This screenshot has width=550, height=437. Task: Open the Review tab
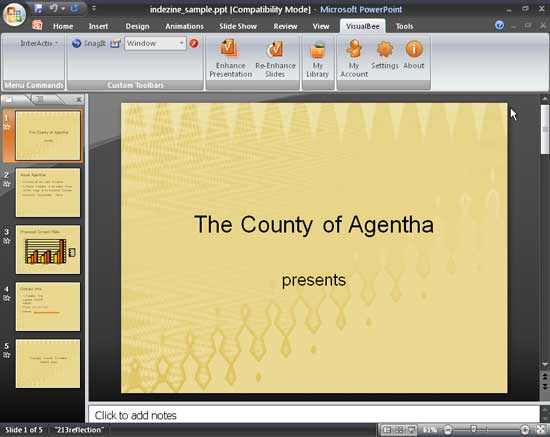(285, 26)
